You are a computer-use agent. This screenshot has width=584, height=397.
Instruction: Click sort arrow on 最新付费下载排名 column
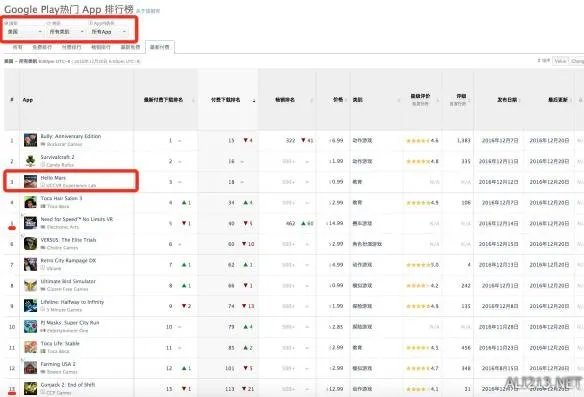click(x=193, y=100)
